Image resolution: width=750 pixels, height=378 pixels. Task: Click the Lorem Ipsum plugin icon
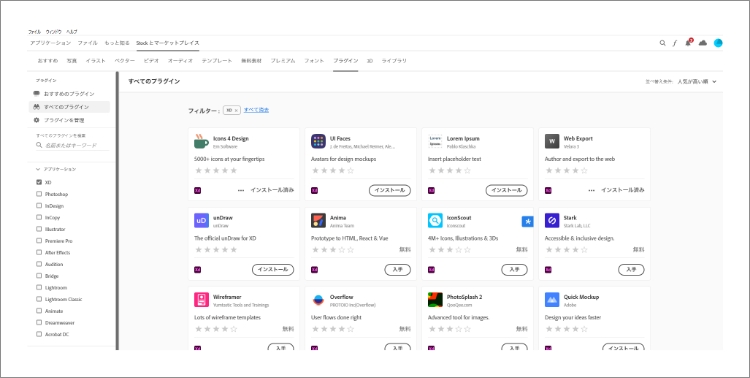[x=435, y=141]
